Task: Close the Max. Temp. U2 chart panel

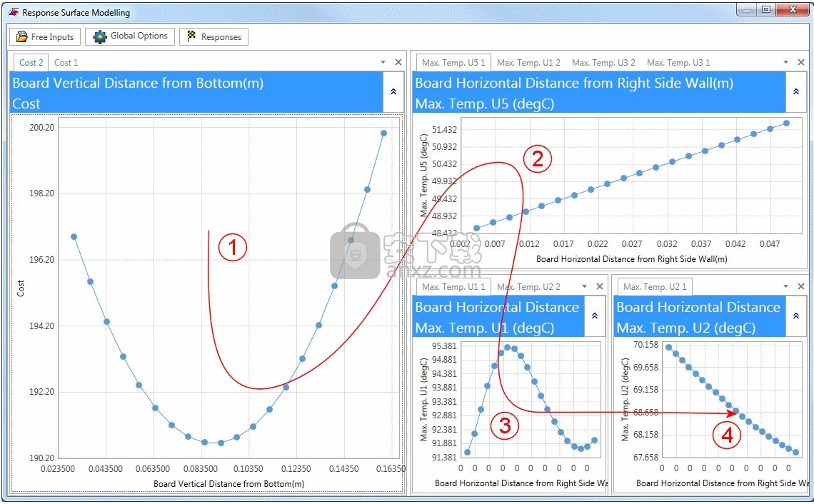Action: point(801,286)
